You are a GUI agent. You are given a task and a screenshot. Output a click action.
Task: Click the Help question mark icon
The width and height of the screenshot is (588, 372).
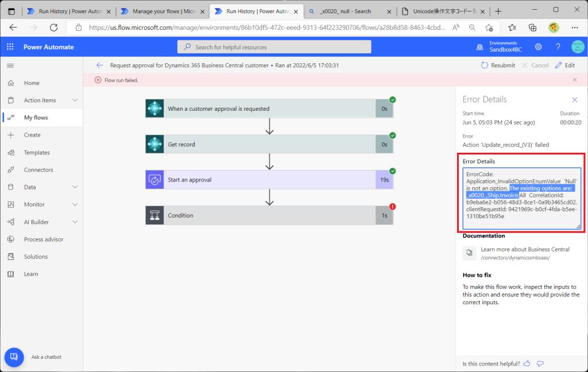tap(558, 47)
